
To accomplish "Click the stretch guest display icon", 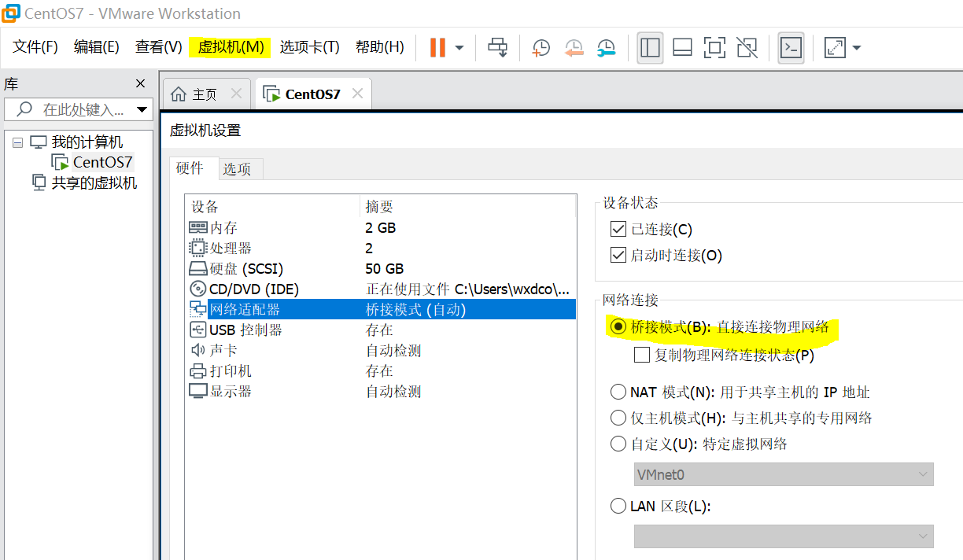I will coord(834,48).
